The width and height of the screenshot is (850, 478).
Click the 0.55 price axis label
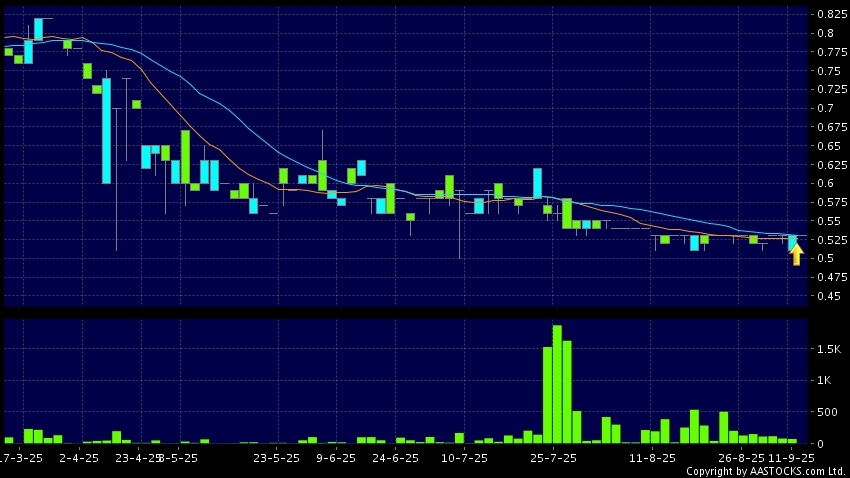[829, 221]
